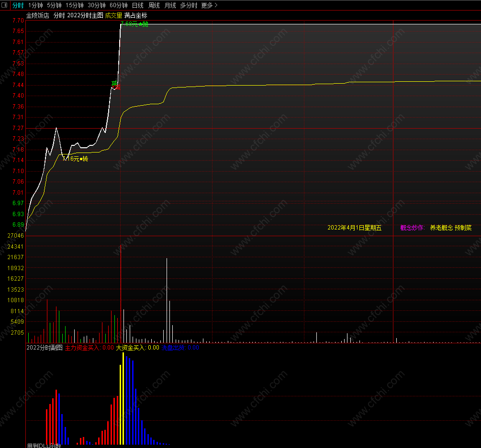Click the 满占坐标 coordinate mode label
This screenshot has width=481, height=448.
pyautogui.click(x=135, y=15)
